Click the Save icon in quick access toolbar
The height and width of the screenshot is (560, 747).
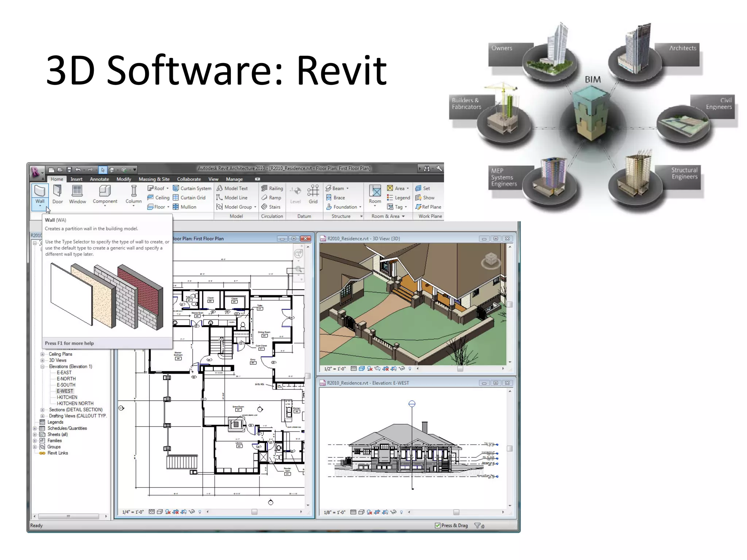pyautogui.click(x=69, y=170)
